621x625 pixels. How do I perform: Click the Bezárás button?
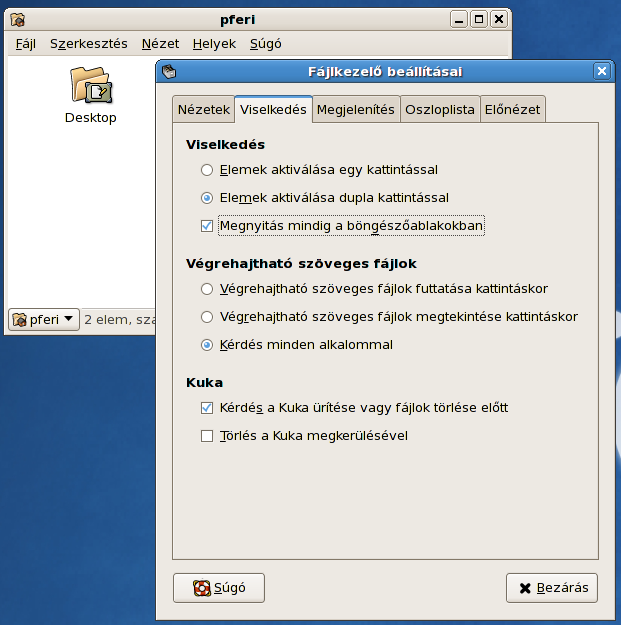point(552,588)
